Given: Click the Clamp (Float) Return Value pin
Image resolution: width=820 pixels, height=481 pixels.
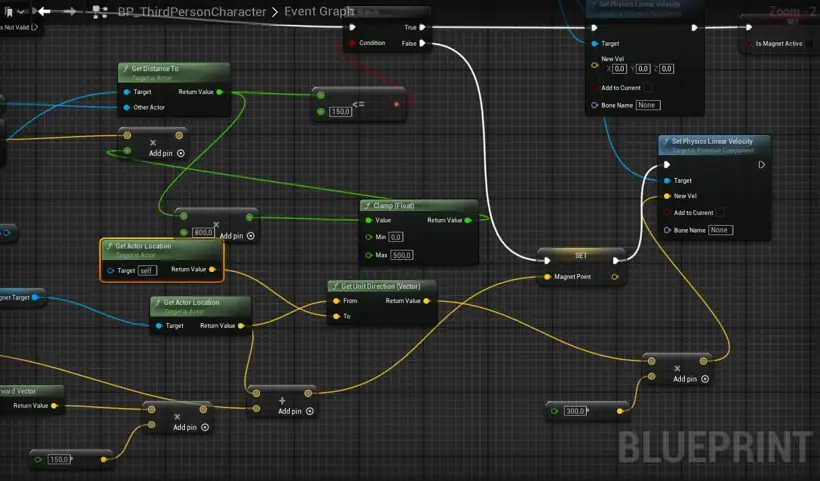Looking at the screenshot, I should [x=468, y=220].
